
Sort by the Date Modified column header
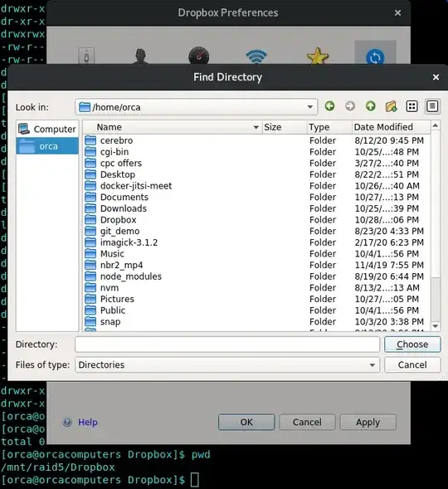(x=392, y=127)
